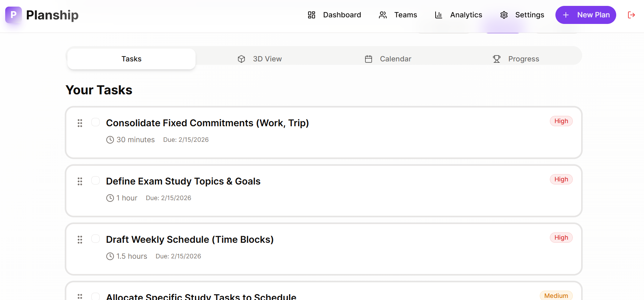Go to Analytics page
Image resolution: width=644 pixels, height=300 pixels.
click(466, 15)
